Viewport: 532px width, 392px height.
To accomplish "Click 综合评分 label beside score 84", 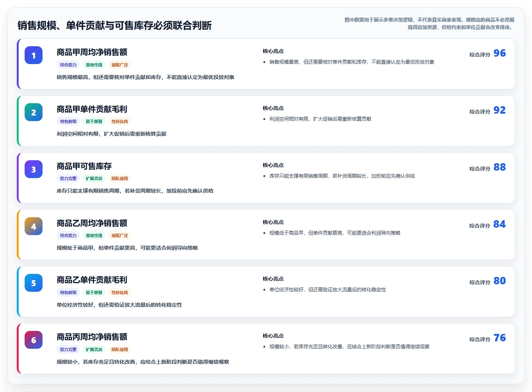I will 480,225.
